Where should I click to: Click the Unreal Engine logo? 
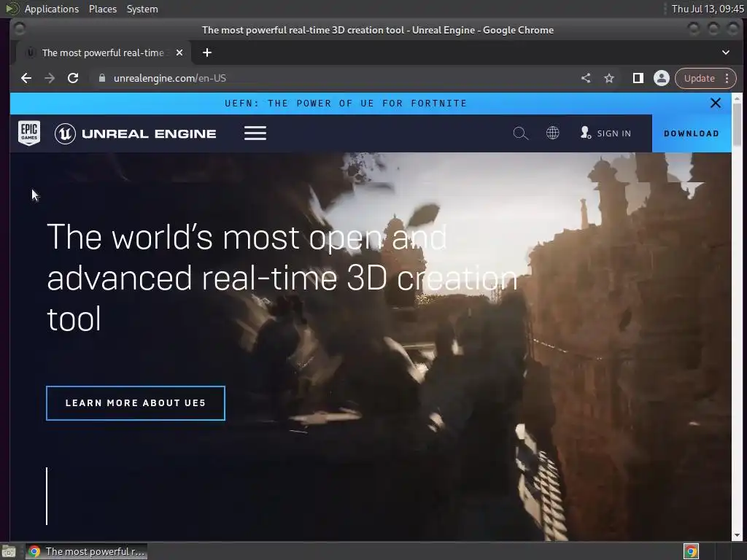(135, 134)
